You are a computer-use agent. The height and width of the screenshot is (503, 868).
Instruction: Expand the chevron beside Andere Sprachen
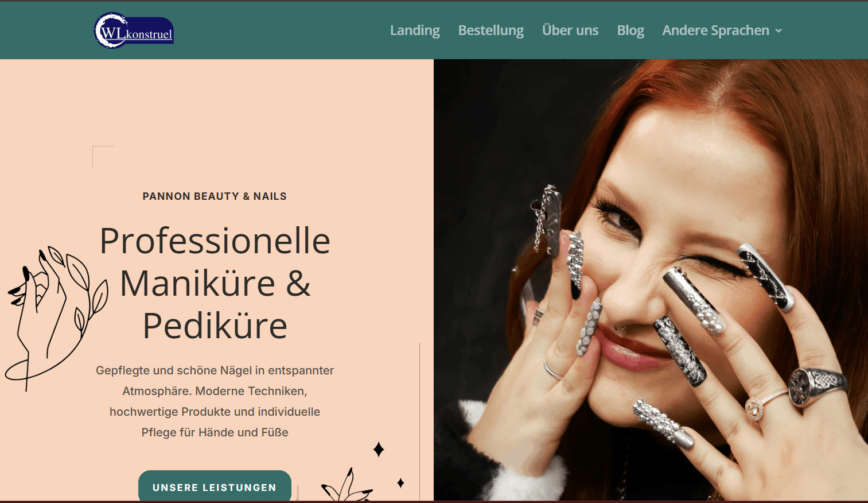pyautogui.click(x=779, y=31)
